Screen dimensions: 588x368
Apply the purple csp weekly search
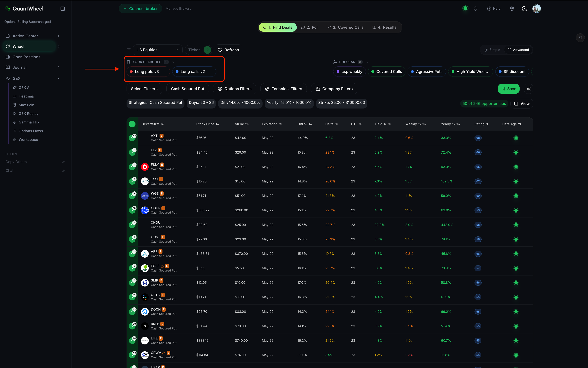349,72
